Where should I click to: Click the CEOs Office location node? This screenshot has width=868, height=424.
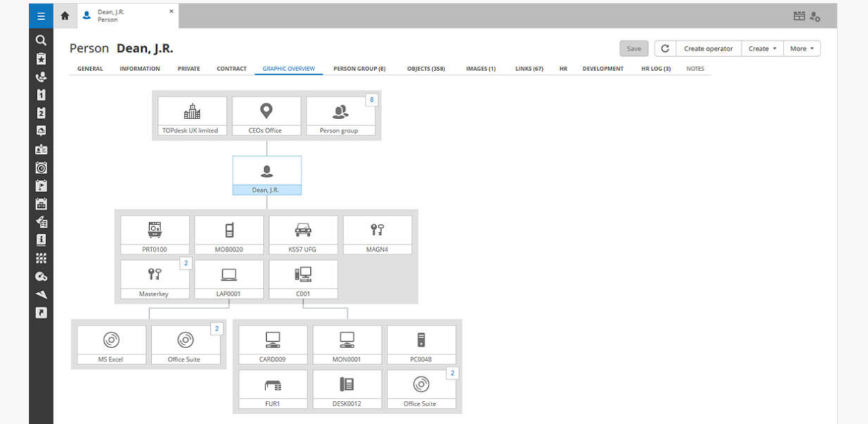click(x=266, y=116)
